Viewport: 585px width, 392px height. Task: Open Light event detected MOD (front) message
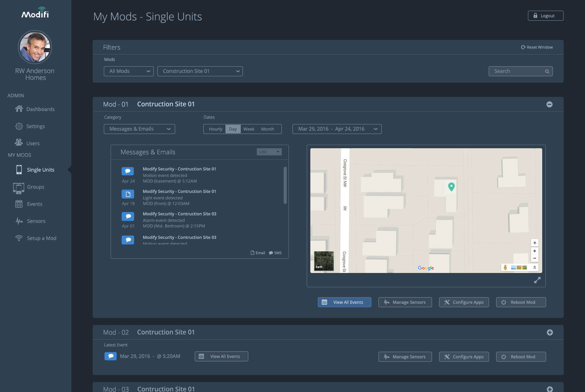[179, 197]
